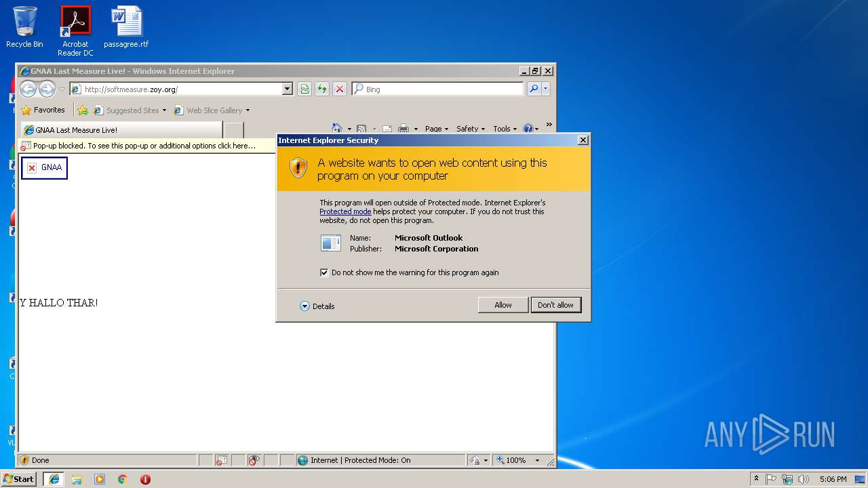Click the Compatibility View icon
Screen dimensions: 868x488
pos(304,89)
